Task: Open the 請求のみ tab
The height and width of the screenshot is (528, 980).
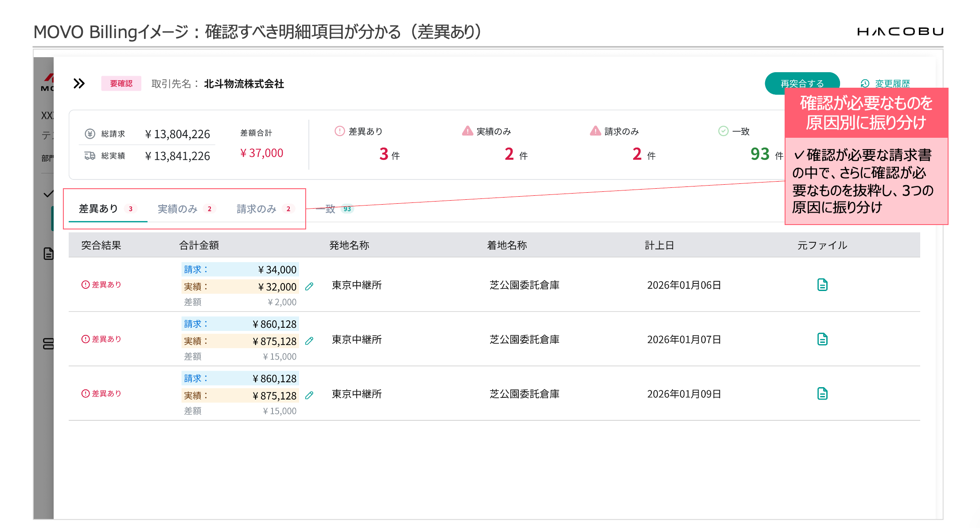Action: point(265,209)
